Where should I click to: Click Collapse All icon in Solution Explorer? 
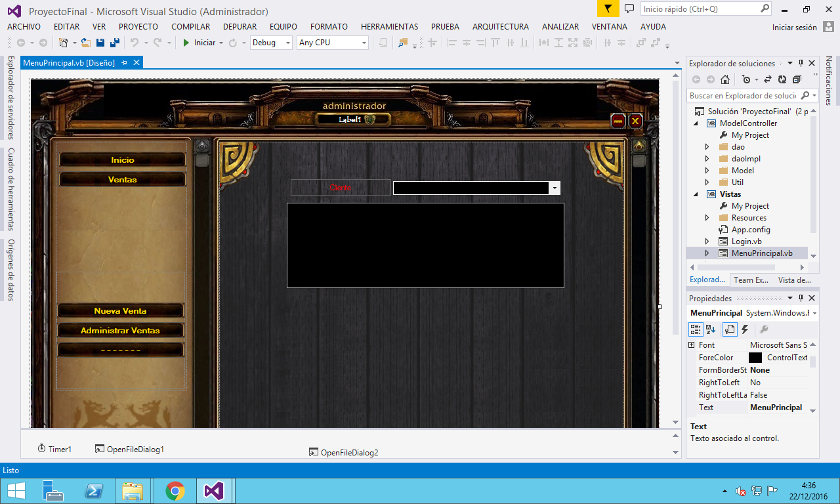(797, 79)
